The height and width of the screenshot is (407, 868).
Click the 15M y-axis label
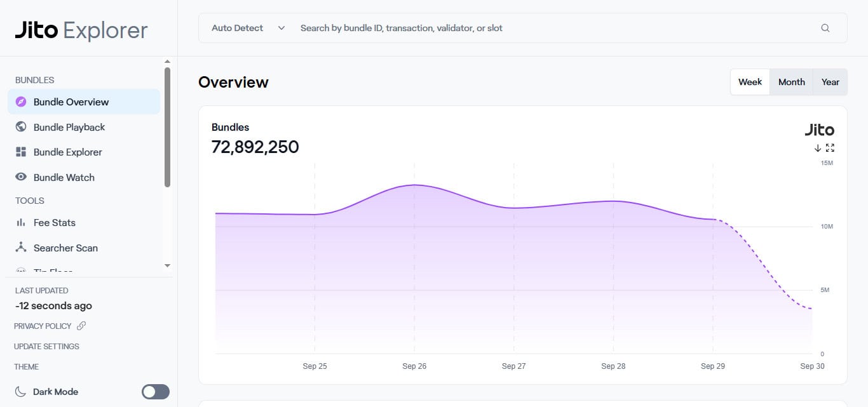coord(827,163)
